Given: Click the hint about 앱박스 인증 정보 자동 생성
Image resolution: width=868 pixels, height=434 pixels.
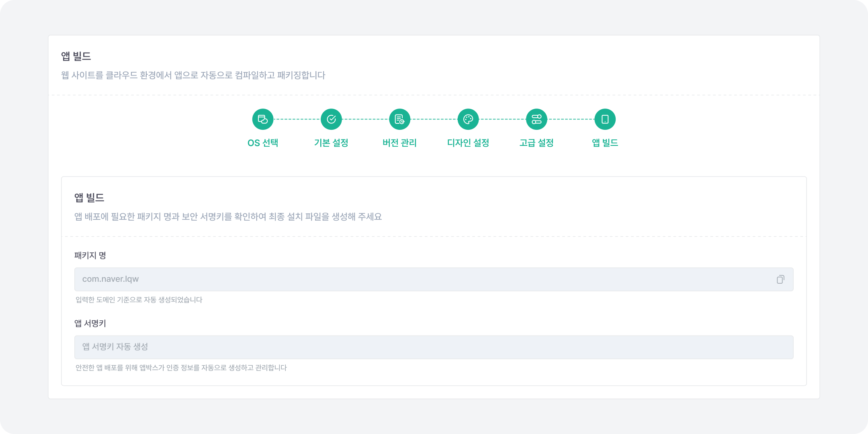Looking at the screenshot, I should (x=181, y=368).
